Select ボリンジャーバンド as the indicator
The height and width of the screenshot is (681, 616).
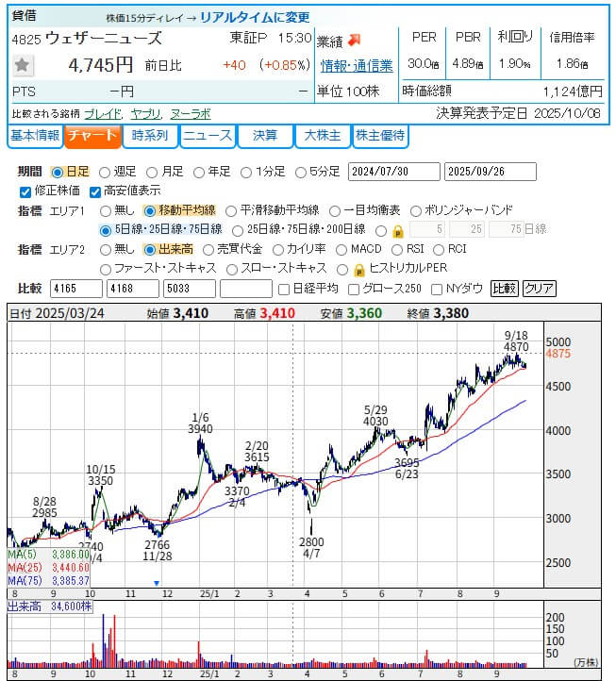418,210
